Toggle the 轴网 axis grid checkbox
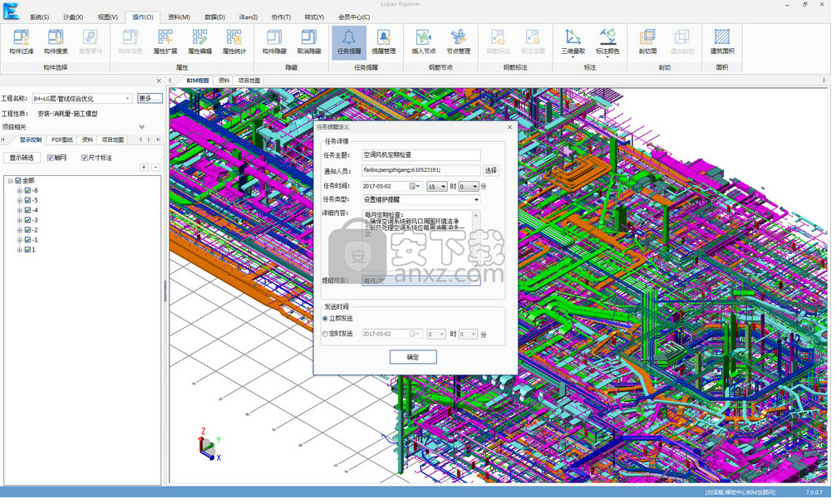The width and height of the screenshot is (836, 504). point(50,158)
